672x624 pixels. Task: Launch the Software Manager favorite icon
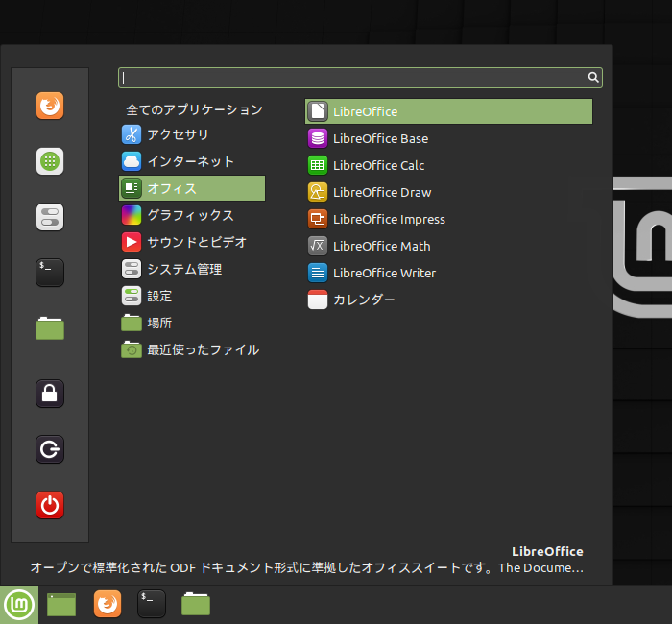(x=50, y=161)
